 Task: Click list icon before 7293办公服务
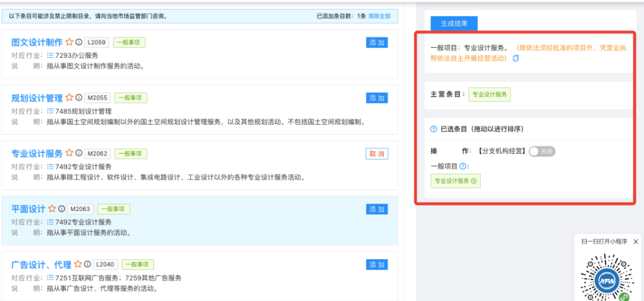pos(50,55)
